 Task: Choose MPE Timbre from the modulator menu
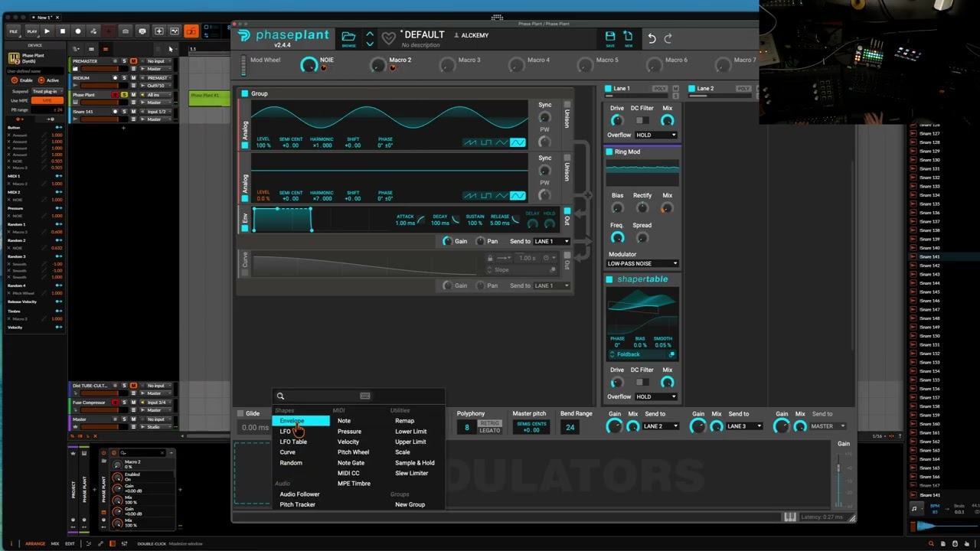coord(354,484)
